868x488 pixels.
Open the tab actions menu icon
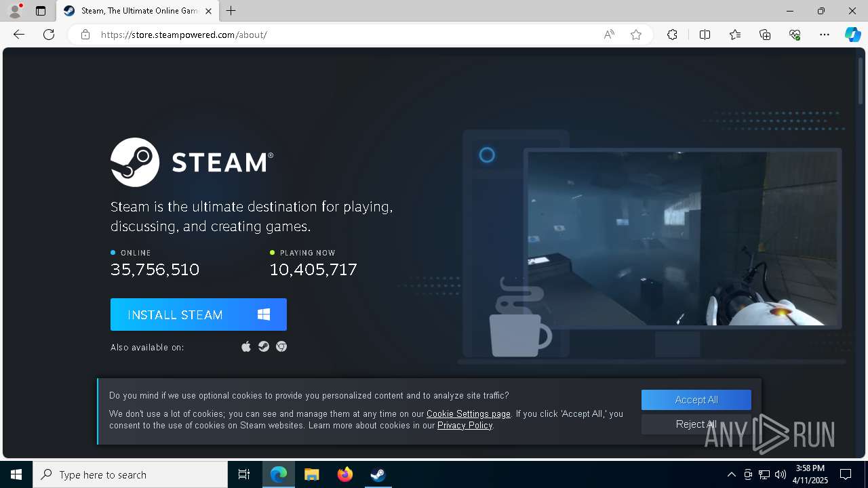coord(41,11)
